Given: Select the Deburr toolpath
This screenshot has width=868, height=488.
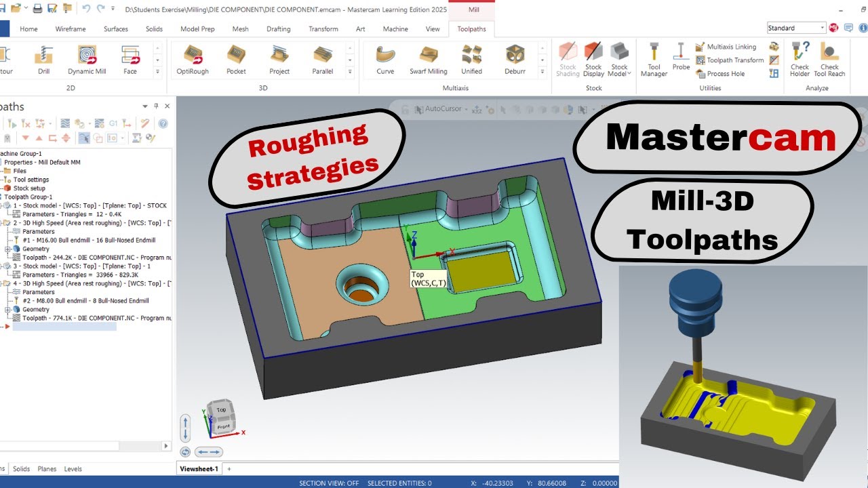Looking at the screenshot, I should 515,60.
